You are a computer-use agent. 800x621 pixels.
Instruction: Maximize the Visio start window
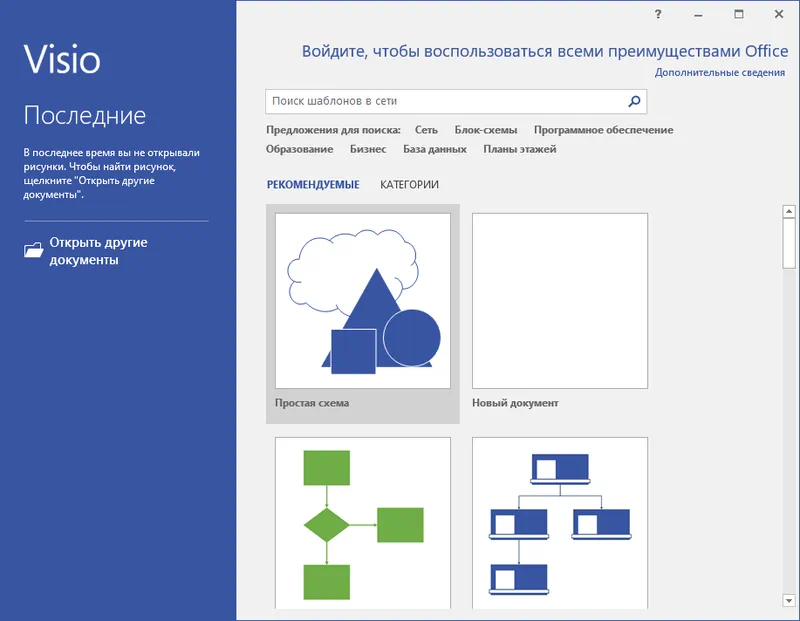point(739,14)
